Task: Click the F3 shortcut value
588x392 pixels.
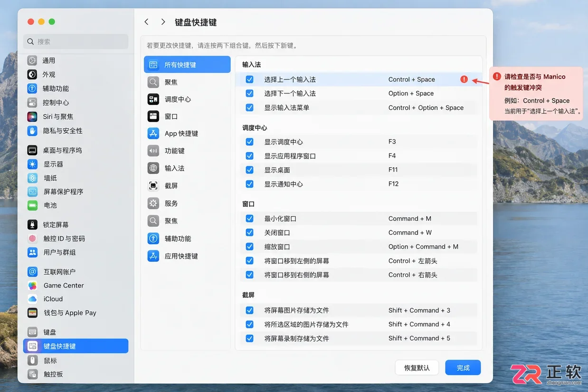Action: (392, 142)
